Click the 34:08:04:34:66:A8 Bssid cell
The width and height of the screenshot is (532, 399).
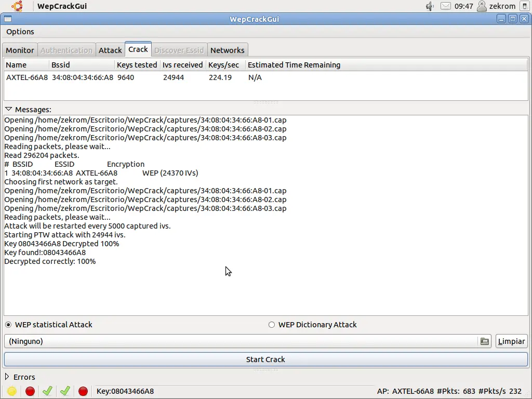(83, 77)
